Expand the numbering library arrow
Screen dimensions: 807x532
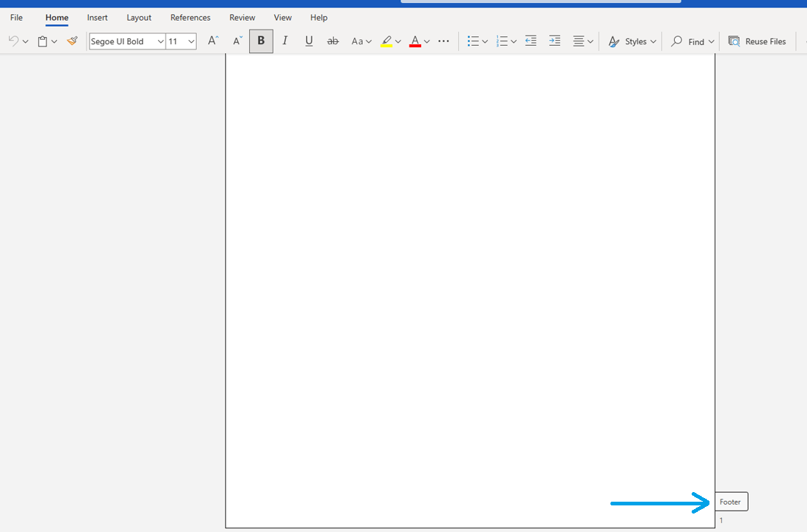pyautogui.click(x=514, y=41)
